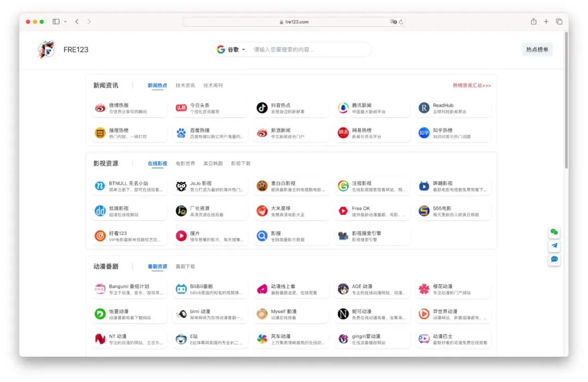
Task: Open the Free OK play icon
Action: [x=343, y=211]
